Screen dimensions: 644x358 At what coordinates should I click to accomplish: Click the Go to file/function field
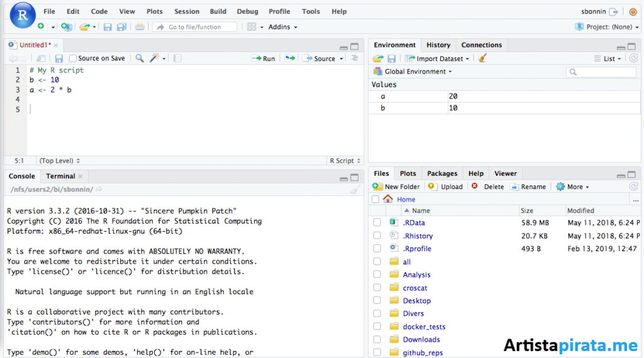point(195,27)
